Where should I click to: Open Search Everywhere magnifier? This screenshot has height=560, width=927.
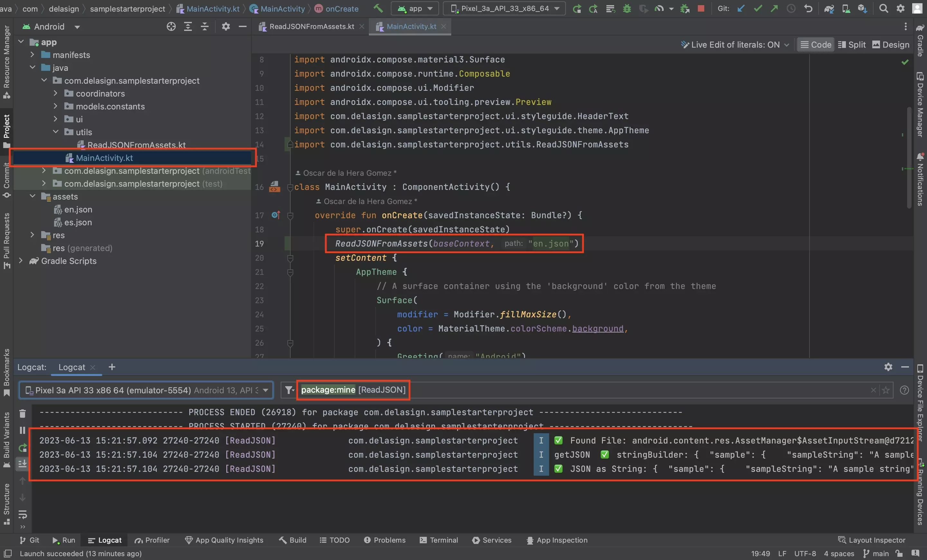[x=884, y=8]
